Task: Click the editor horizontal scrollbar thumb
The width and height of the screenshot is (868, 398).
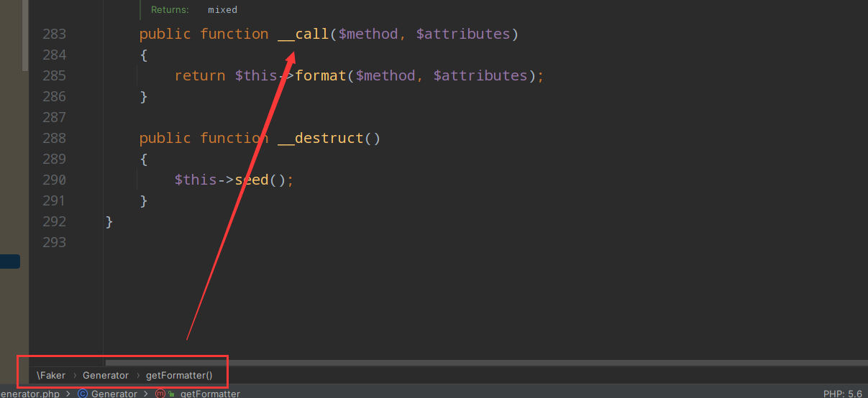Action: tap(485, 363)
